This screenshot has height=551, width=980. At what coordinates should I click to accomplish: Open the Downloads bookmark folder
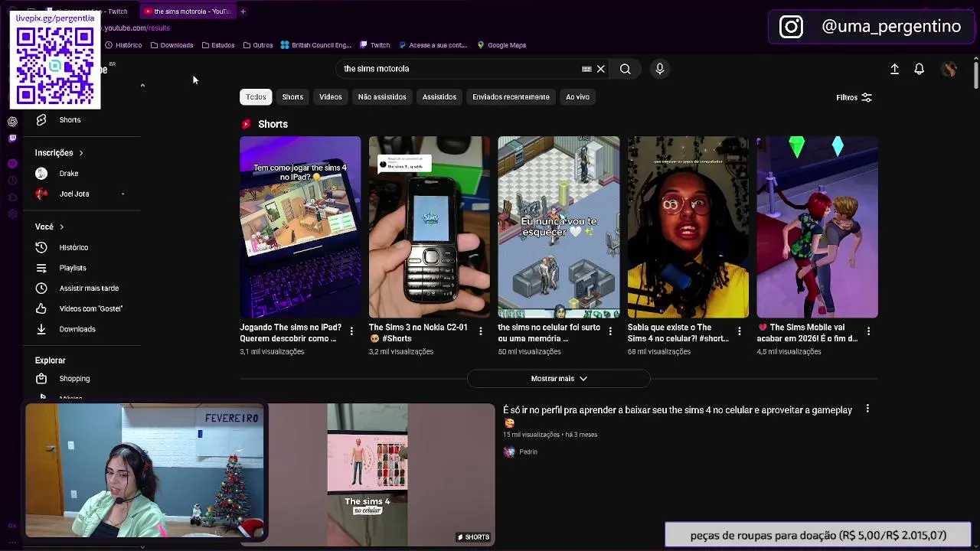coord(171,45)
